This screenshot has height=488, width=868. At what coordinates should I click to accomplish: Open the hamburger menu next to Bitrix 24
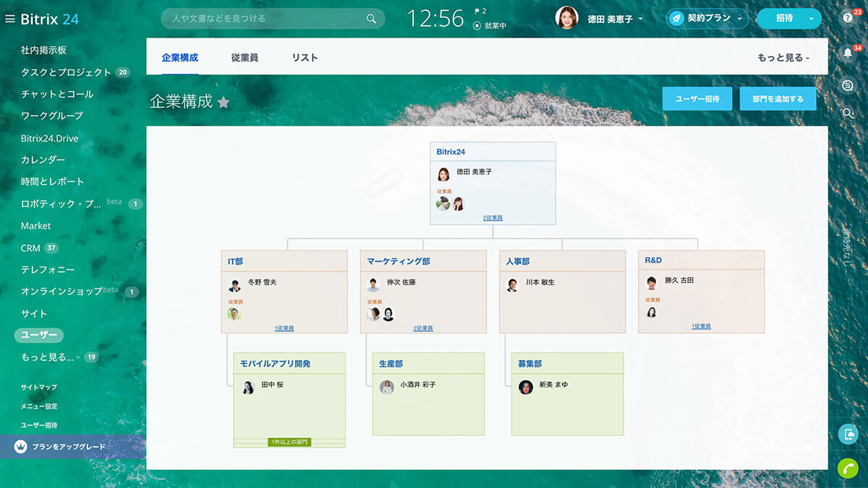click(10, 19)
